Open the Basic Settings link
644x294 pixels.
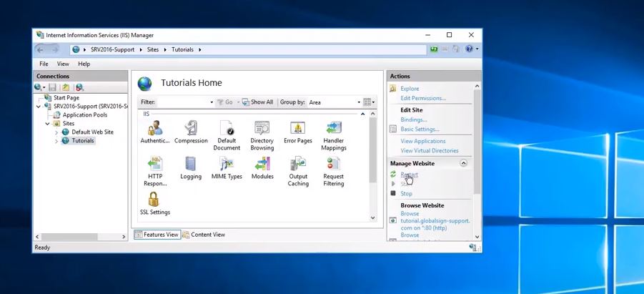tap(420, 129)
